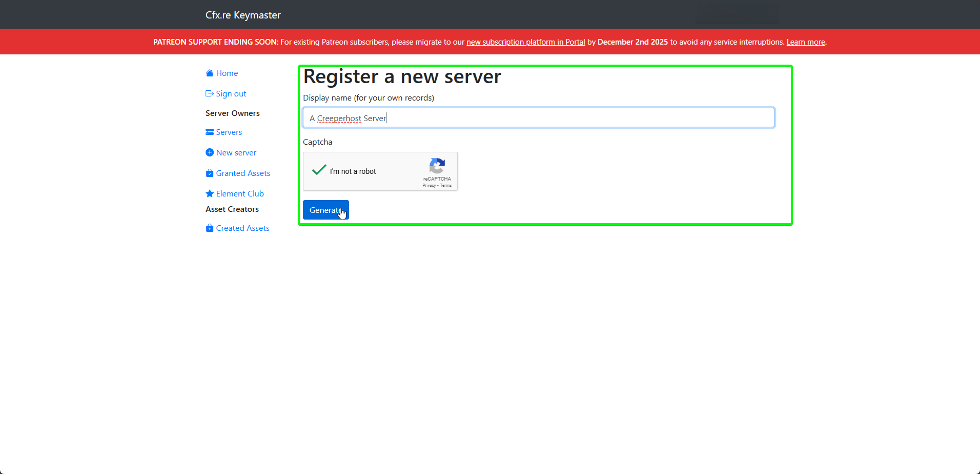Open reCAPTCHA Privacy link
The height and width of the screenshot is (474, 980).
point(429,186)
